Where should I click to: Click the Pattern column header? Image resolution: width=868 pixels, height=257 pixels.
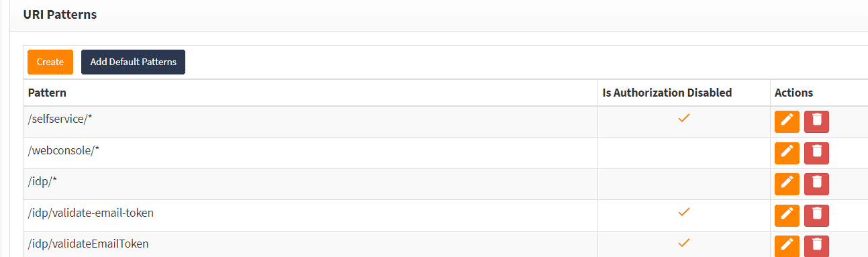(x=47, y=93)
